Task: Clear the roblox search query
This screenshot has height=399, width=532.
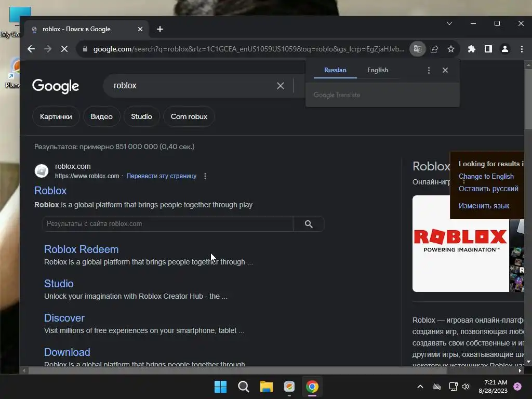Action: [x=280, y=86]
